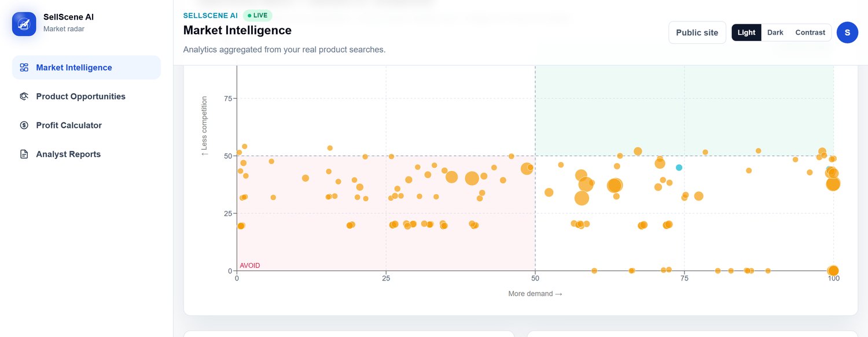Click the SellScene AI brand title
Viewport: 868px width, 337px height.
[x=68, y=17]
